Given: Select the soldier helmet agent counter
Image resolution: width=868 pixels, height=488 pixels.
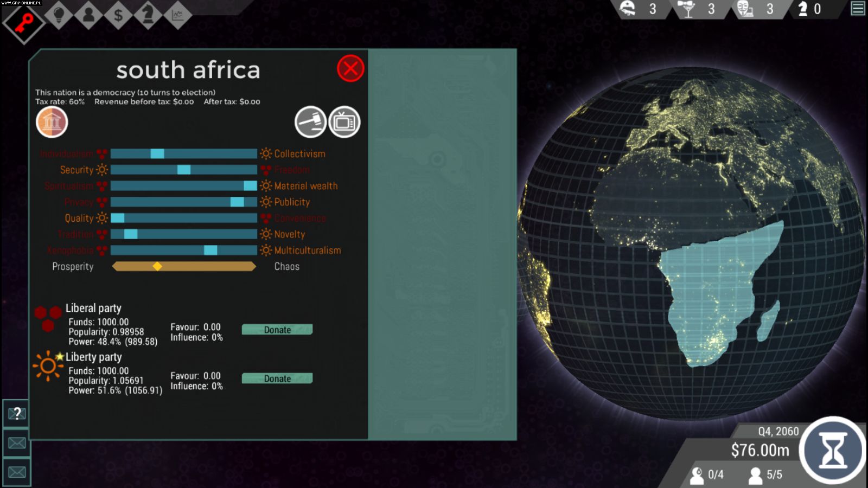Looking at the screenshot, I should pyautogui.click(x=628, y=9).
